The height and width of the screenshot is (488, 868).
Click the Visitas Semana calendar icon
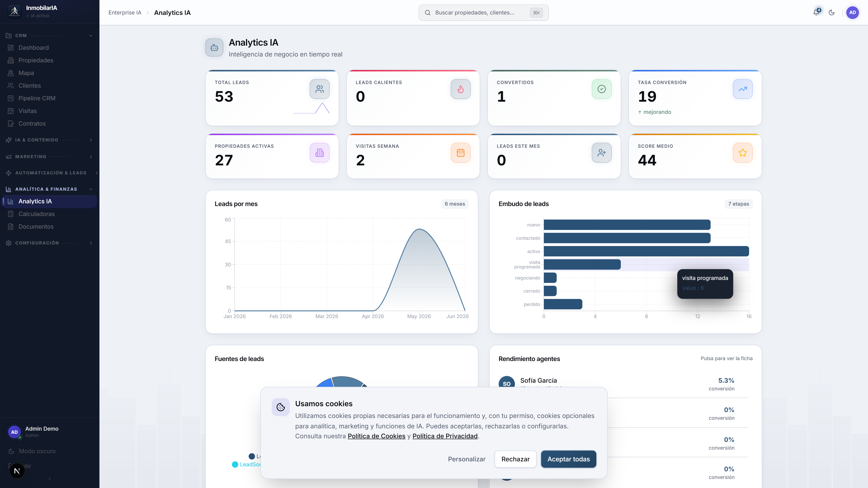coord(460,152)
